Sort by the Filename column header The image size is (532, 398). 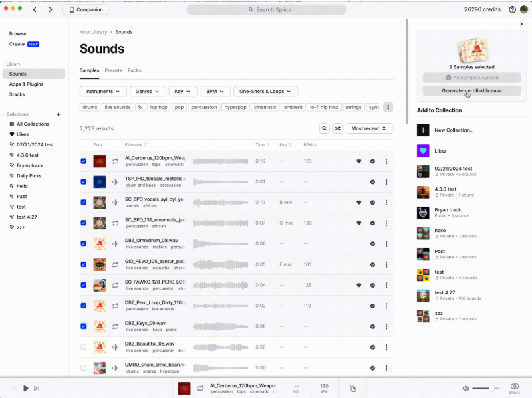coord(136,145)
